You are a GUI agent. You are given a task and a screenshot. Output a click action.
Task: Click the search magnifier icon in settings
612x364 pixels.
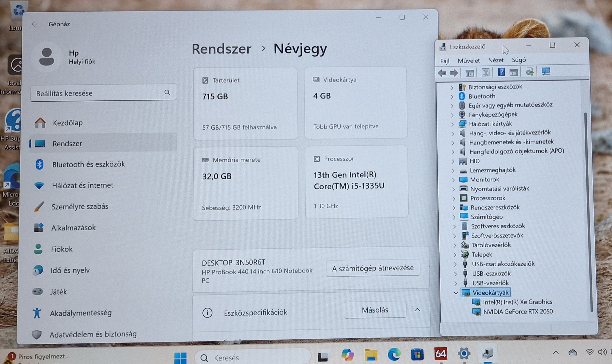click(167, 93)
